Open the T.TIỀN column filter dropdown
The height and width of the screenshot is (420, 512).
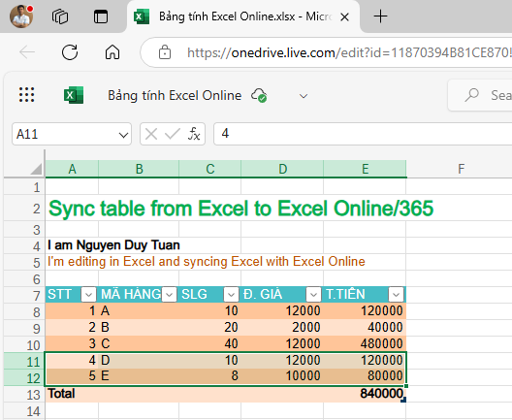pos(396,295)
